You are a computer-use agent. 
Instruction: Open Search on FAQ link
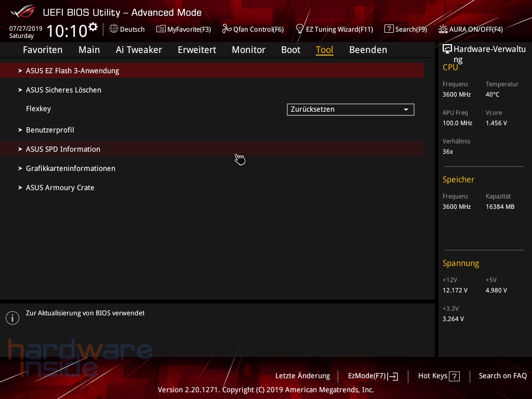pyautogui.click(x=503, y=376)
